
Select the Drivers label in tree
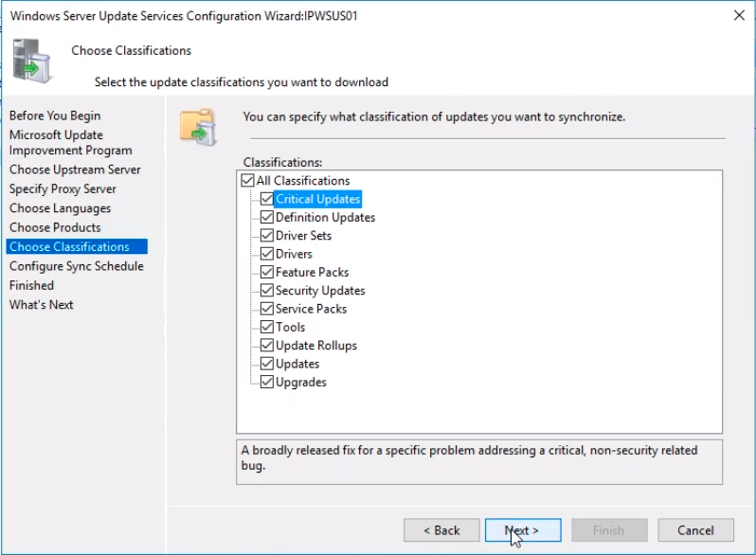[294, 254]
